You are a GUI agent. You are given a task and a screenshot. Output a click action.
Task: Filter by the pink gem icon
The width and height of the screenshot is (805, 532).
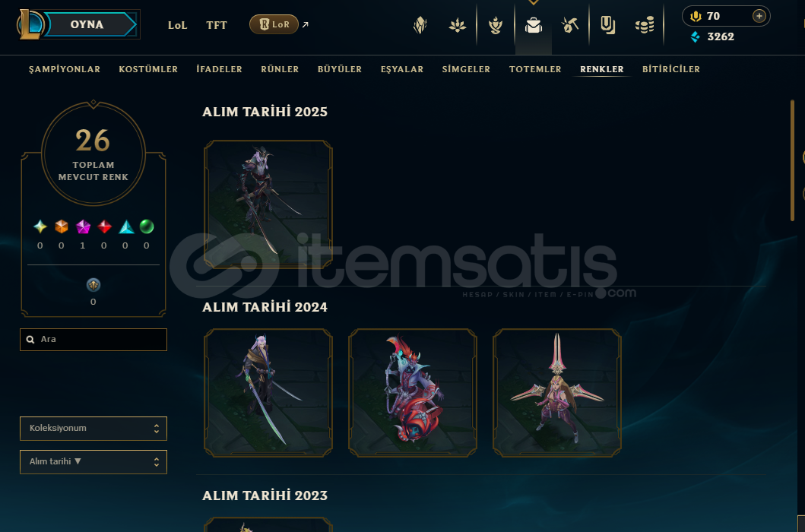(x=83, y=226)
